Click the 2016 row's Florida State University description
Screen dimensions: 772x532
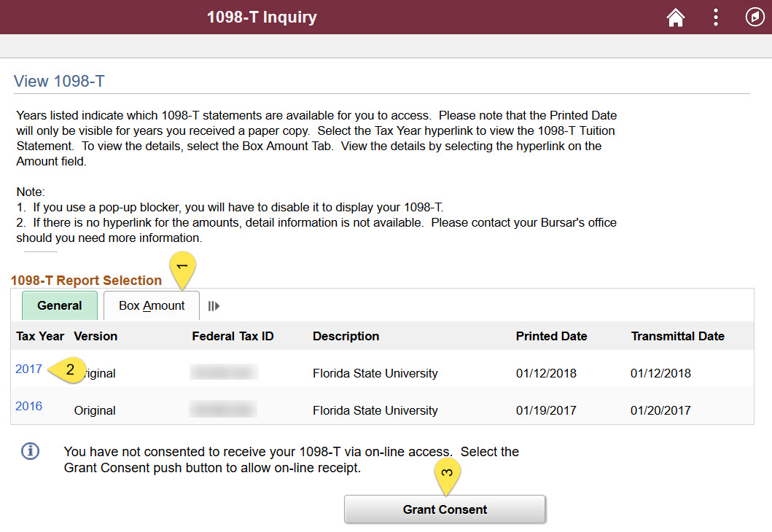pyautogui.click(x=375, y=410)
